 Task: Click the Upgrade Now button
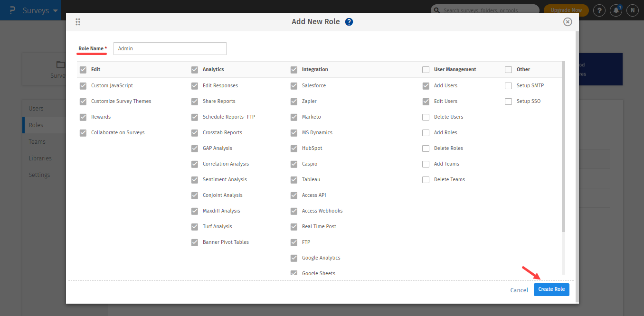pos(566,10)
